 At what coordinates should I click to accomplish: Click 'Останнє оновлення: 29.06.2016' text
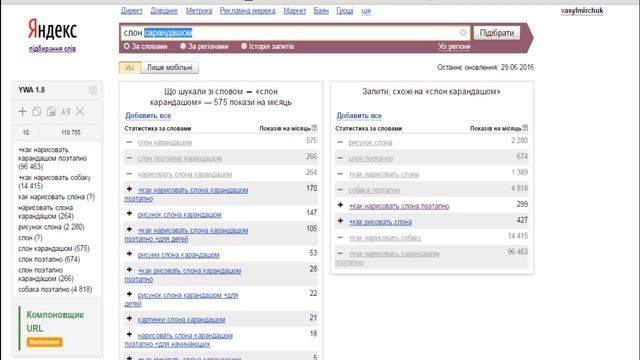point(485,67)
